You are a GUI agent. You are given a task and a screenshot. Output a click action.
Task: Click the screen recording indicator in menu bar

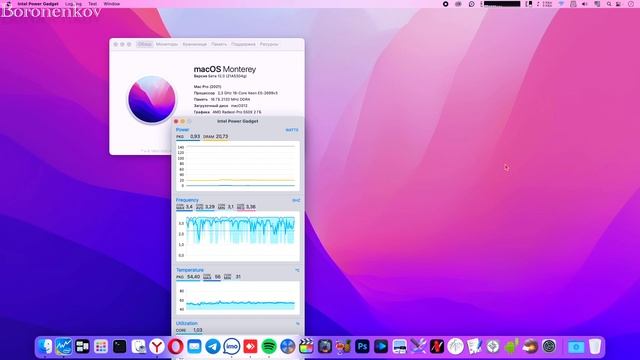pos(445,4)
